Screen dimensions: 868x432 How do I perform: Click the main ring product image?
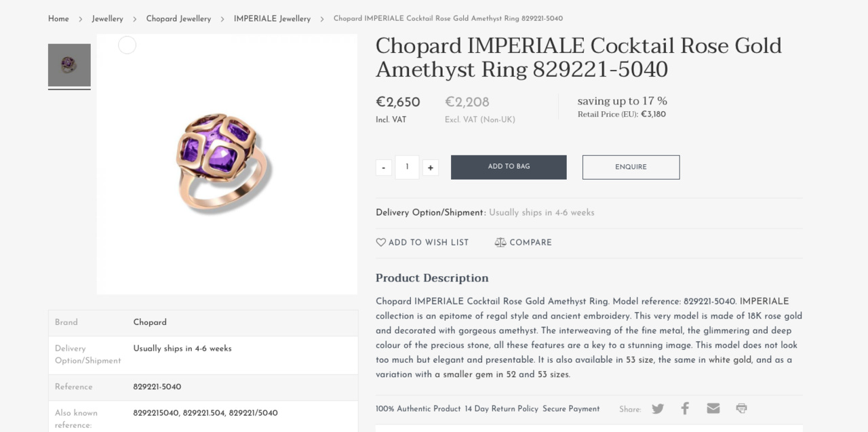click(226, 164)
